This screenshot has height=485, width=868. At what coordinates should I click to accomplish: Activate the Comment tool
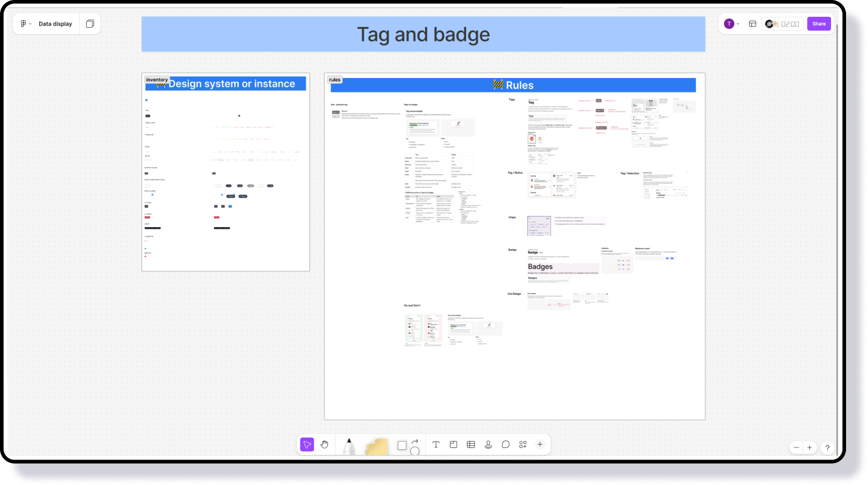[x=505, y=445]
